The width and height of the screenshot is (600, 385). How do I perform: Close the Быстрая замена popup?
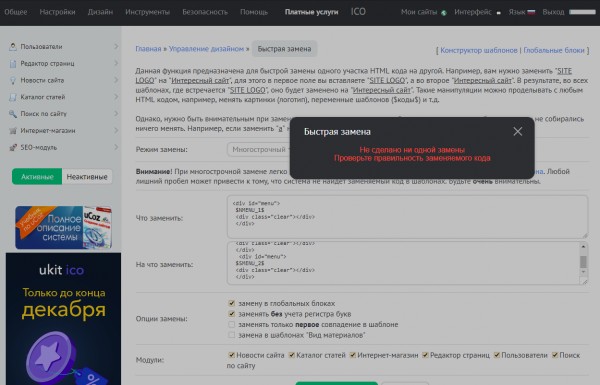coord(518,132)
